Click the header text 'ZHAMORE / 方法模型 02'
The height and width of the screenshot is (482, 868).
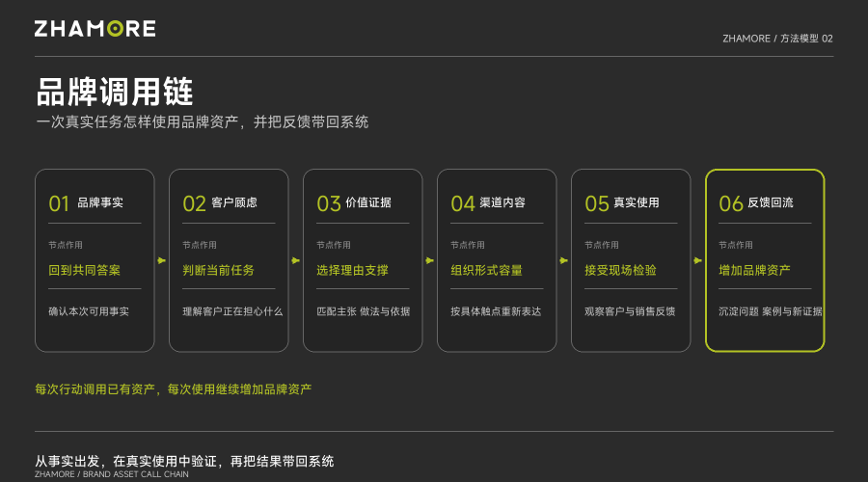tap(777, 39)
